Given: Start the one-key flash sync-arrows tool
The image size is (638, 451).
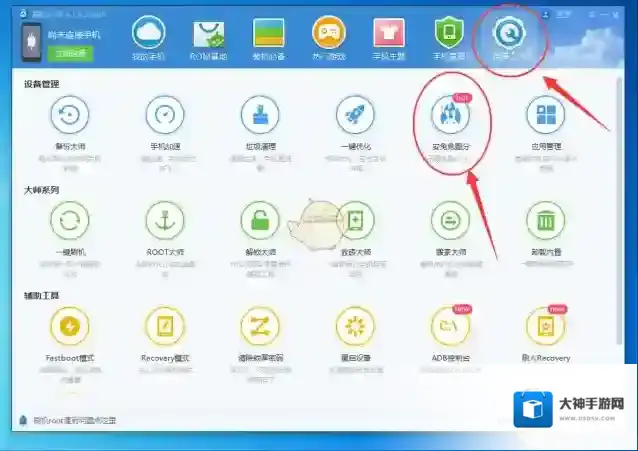Looking at the screenshot, I should [70, 221].
